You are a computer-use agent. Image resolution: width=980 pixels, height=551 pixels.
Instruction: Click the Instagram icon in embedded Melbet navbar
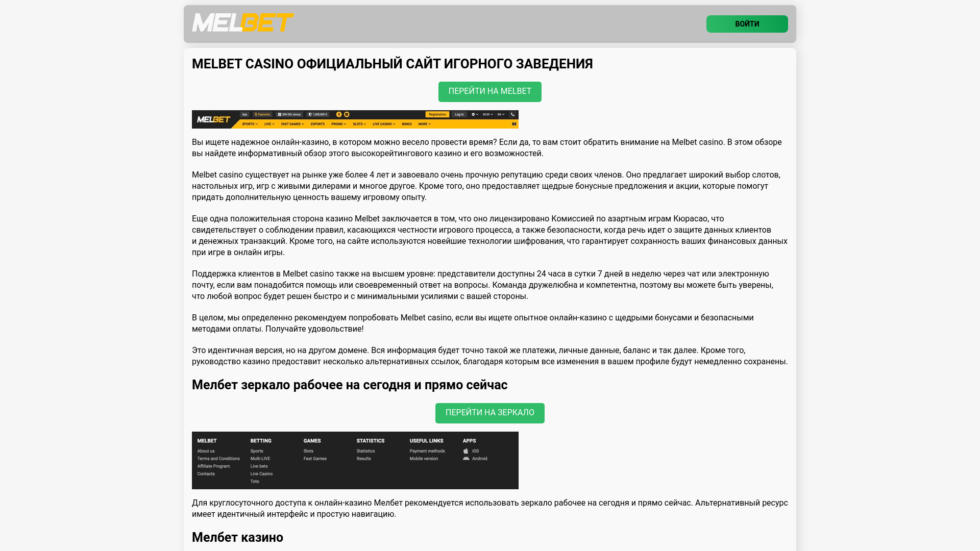tap(347, 114)
